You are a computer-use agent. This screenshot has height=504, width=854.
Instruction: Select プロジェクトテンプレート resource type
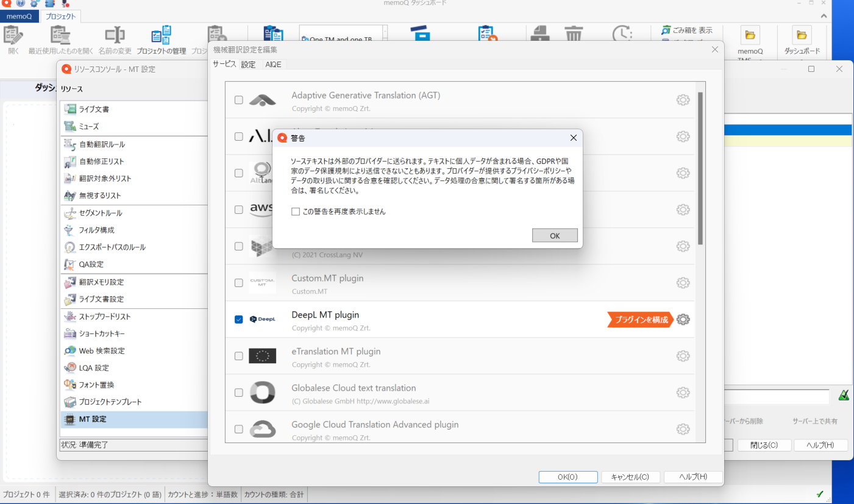134,402
